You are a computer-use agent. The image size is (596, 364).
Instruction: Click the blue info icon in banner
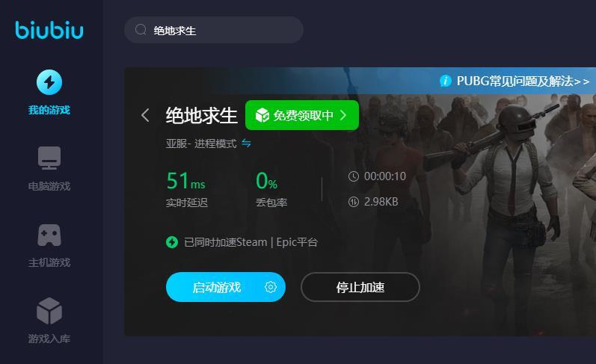[445, 81]
